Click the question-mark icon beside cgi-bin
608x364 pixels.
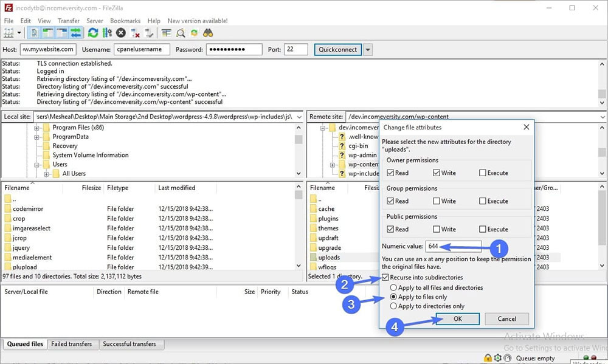pyautogui.click(x=342, y=146)
